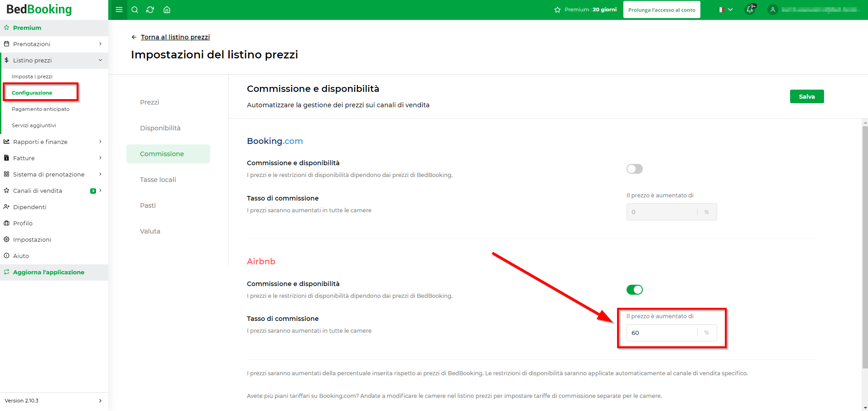Select the Commissione settings tab

[x=168, y=154]
